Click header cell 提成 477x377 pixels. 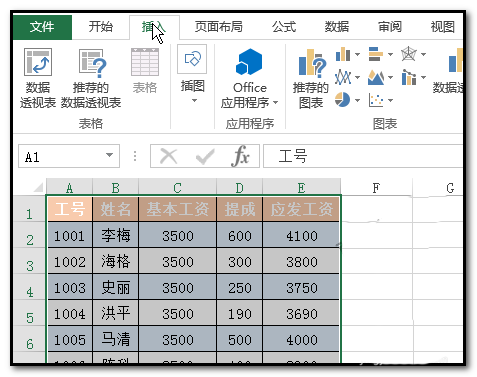(240, 209)
